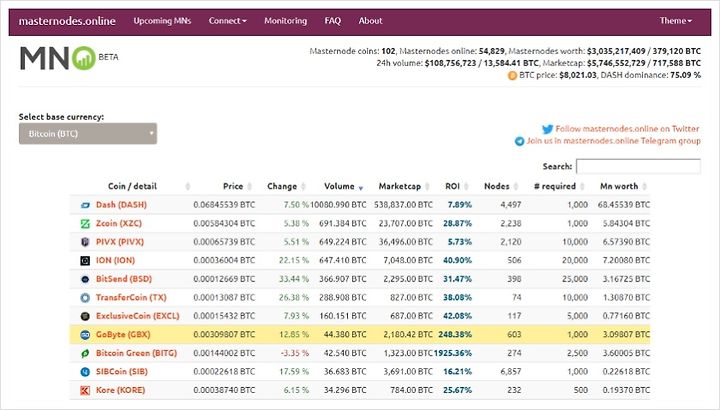This screenshot has width=720, height=410.
Task: Open the base currency Bitcoin (BTC) dropdown
Action: (88, 134)
